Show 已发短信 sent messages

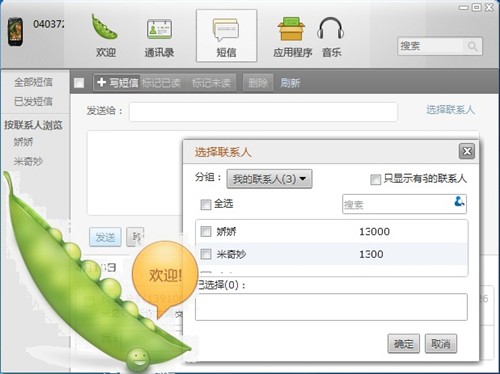33,101
